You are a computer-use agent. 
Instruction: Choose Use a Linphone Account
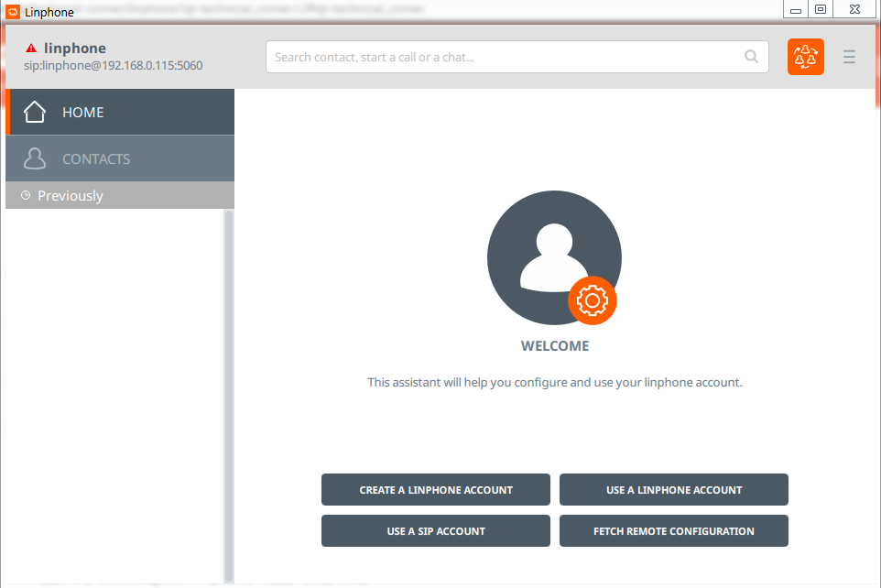[674, 490]
